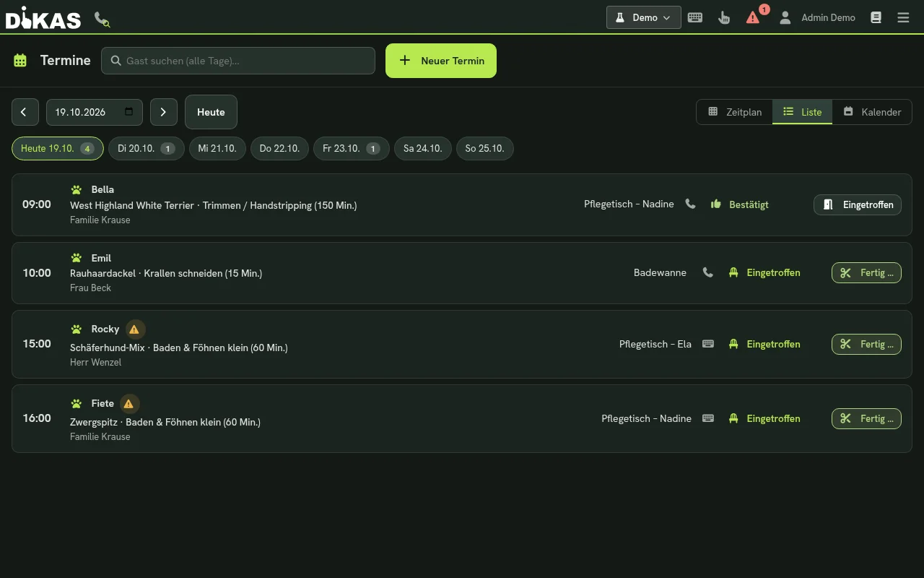The height and width of the screenshot is (578, 924).
Task: Click the keyboard icon in Fiete's row
Action: coord(708,418)
